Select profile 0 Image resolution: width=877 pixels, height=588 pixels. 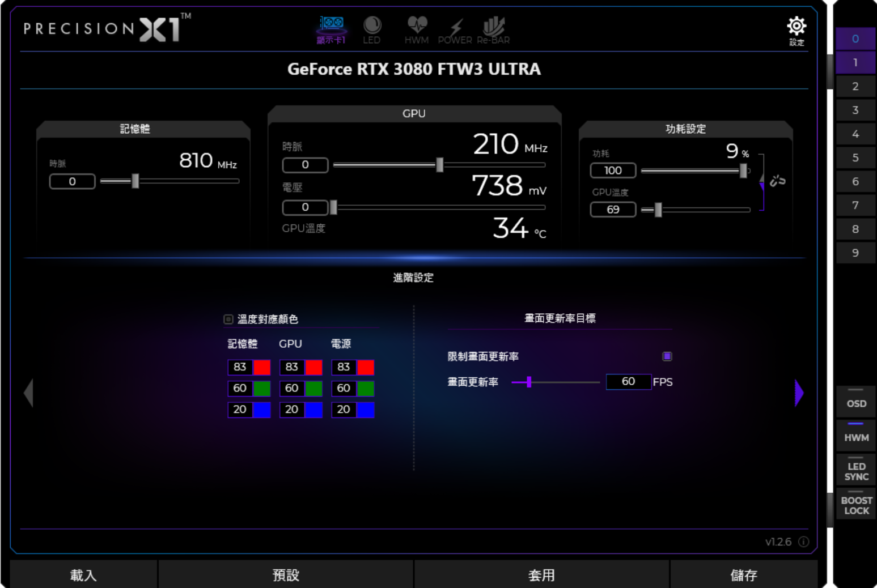coord(855,39)
